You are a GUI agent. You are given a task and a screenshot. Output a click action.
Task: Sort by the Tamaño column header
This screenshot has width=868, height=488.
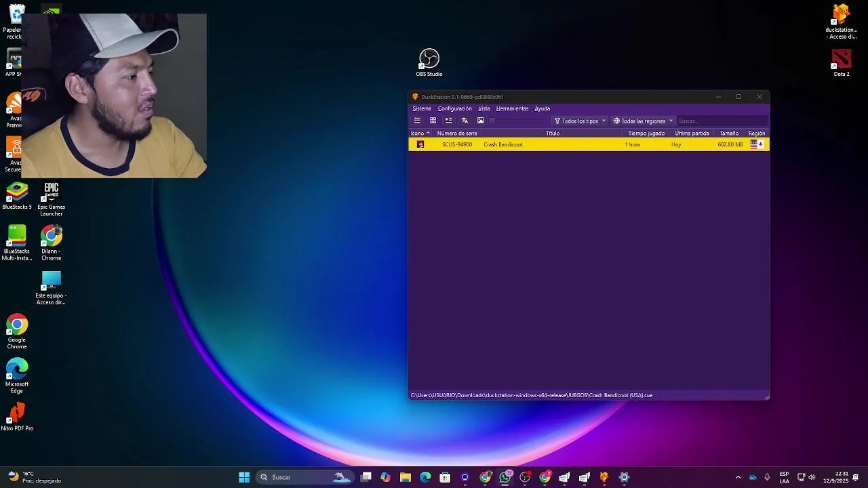(729, 133)
